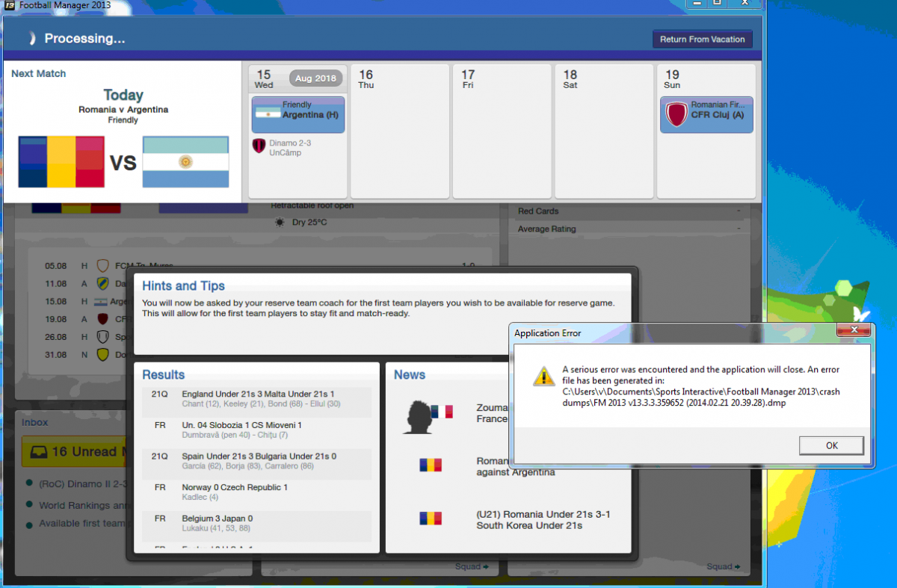Viewport: 897px width, 588px height.
Task: Click the France flag beside the Zouma news
Action: point(443,411)
